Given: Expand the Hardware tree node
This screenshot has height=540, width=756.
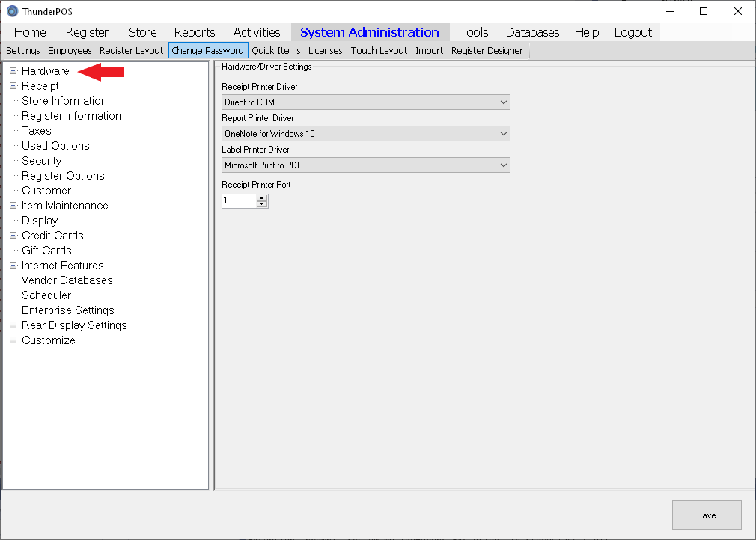Looking at the screenshot, I should (x=13, y=71).
